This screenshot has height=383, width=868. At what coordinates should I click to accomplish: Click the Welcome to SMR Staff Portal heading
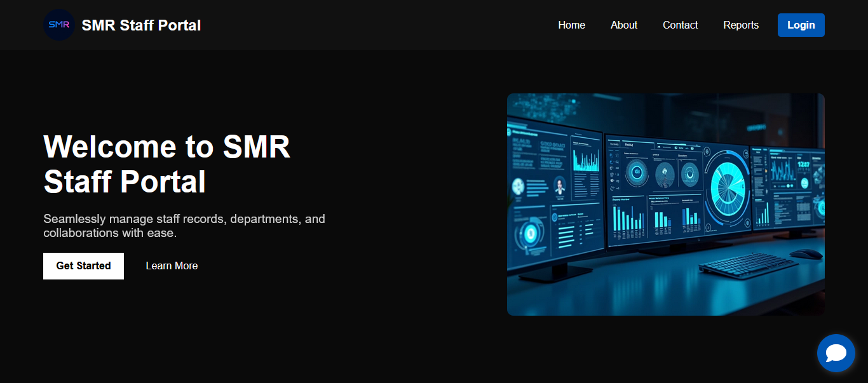pyautogui.click(x=166, y=164)
